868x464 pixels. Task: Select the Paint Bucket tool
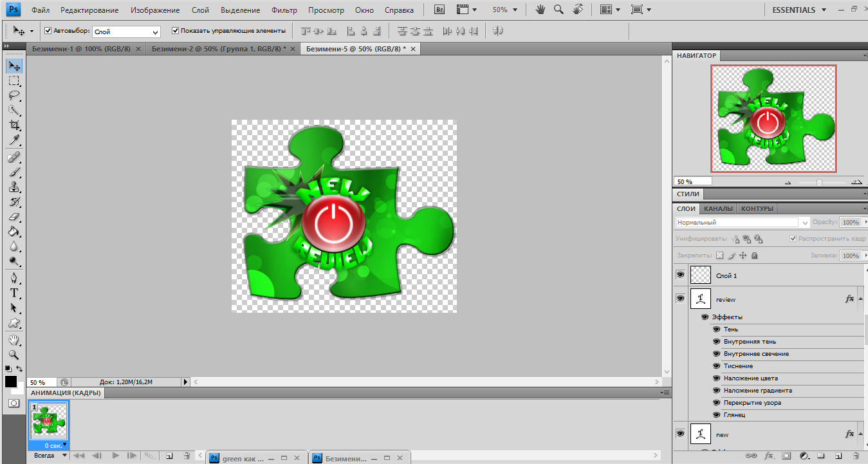14,232
